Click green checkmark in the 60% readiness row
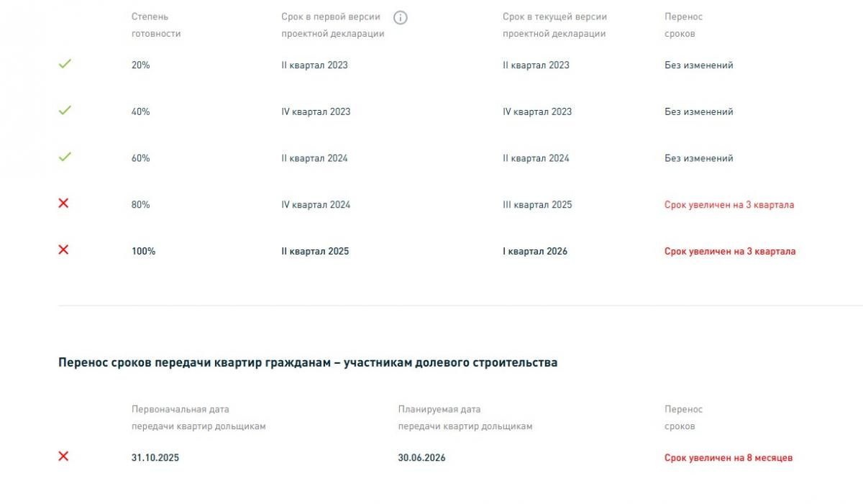 click(65, 157)
